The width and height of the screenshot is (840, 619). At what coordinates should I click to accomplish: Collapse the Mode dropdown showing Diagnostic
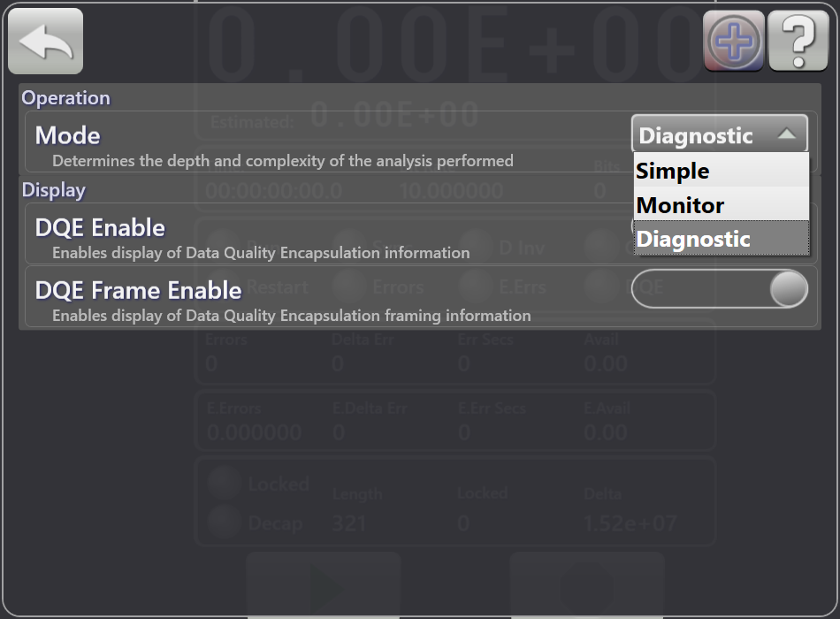tap(720, 134)
